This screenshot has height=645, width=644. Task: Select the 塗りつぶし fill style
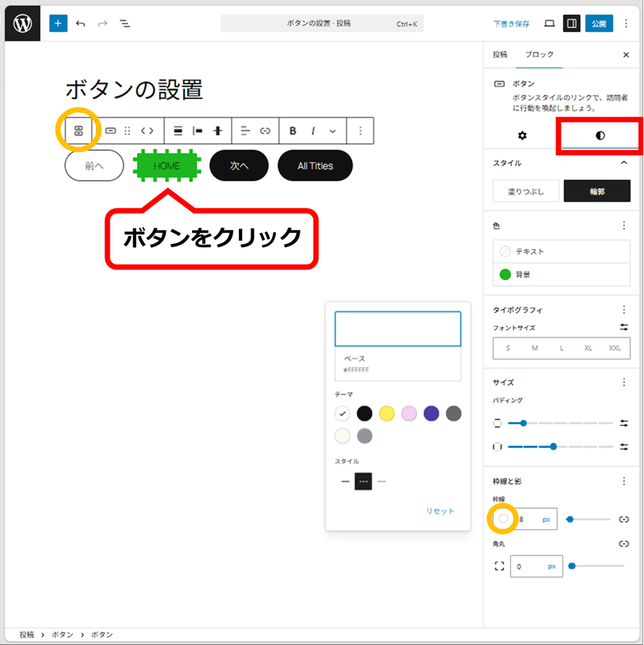coord(526,191)
